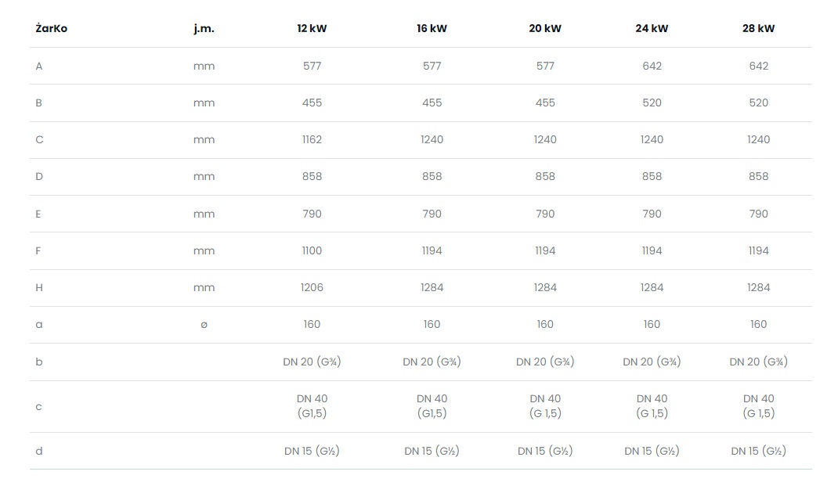Select the 1162 value in row C
Image resolution: width=838 pixels, height=504 pixels.
click(312, 140)
